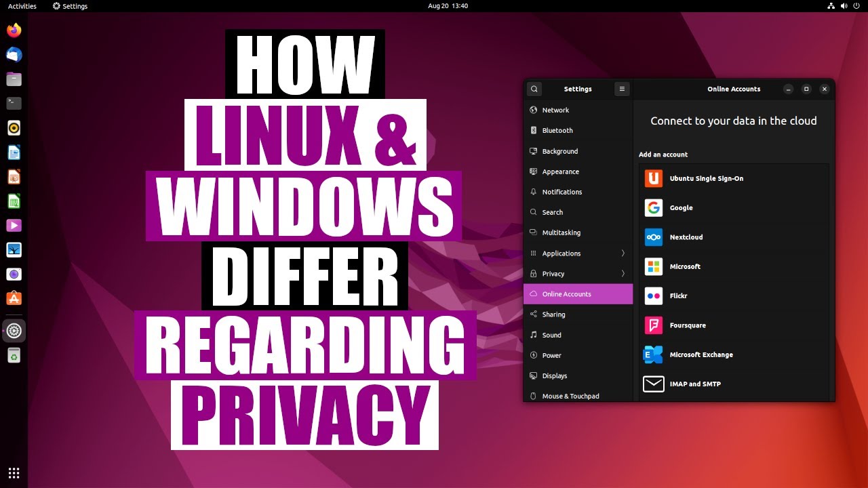868x488 pixels.
Task: Open the Trash in the dock
Action: (x=14, y=355)
